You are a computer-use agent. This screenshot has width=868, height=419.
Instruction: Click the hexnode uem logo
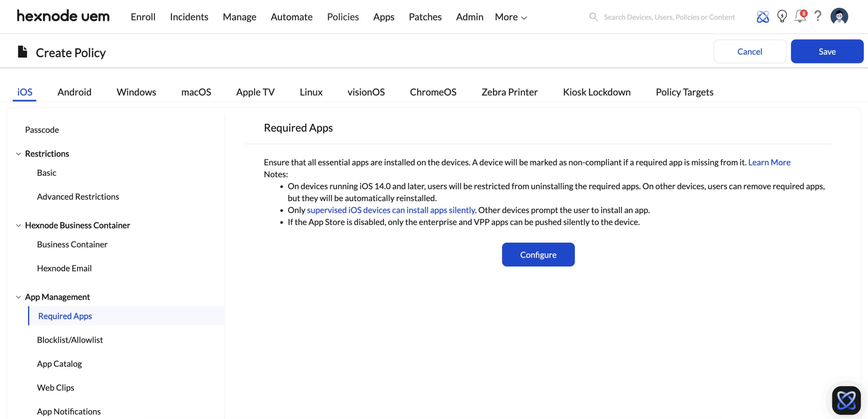pyautogui.click(x=63, y=16)
